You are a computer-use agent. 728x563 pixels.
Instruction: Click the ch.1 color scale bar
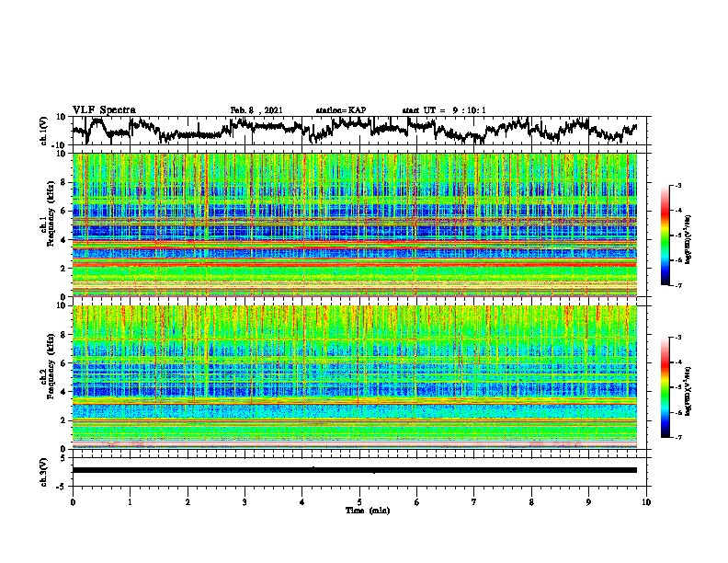click(x=665, y=236)
